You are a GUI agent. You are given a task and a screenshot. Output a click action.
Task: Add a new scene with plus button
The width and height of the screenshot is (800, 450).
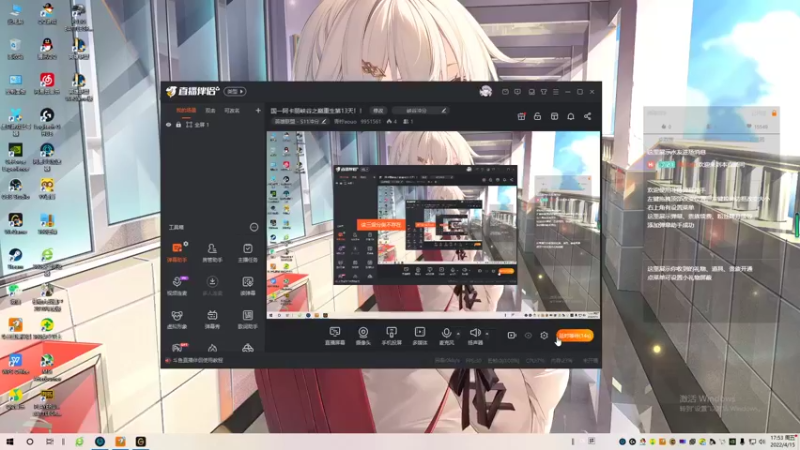pos(258,110)
